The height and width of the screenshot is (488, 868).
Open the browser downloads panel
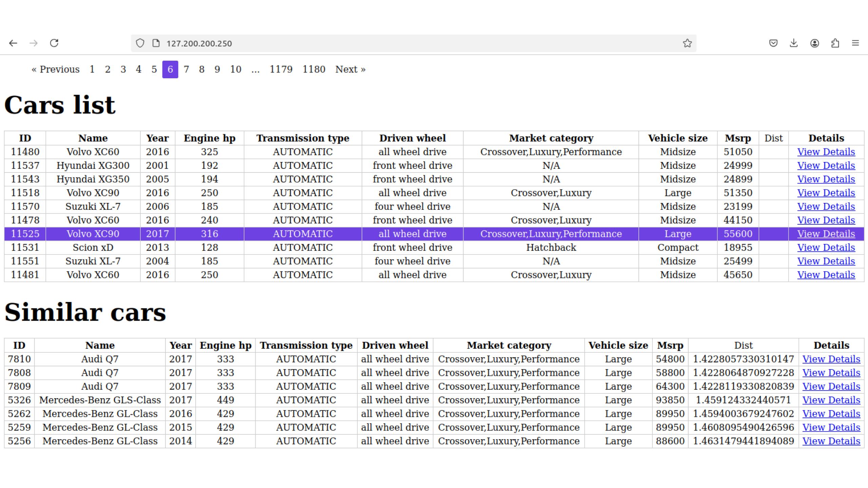(x=794, y=43)
